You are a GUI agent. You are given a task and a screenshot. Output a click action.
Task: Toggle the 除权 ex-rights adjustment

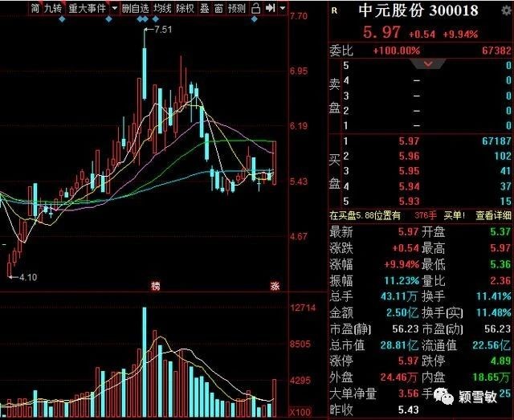pyautogui.click(x=185, y=8)
